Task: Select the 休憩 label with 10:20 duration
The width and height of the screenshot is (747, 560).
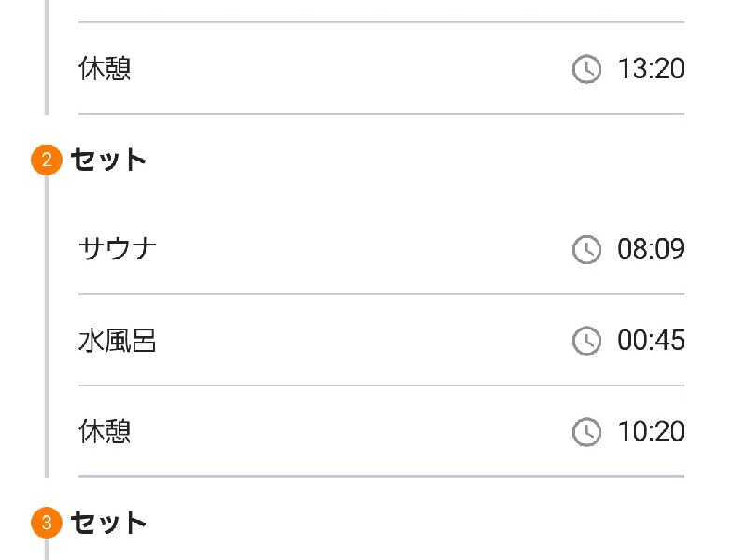Action: point(105,431)
